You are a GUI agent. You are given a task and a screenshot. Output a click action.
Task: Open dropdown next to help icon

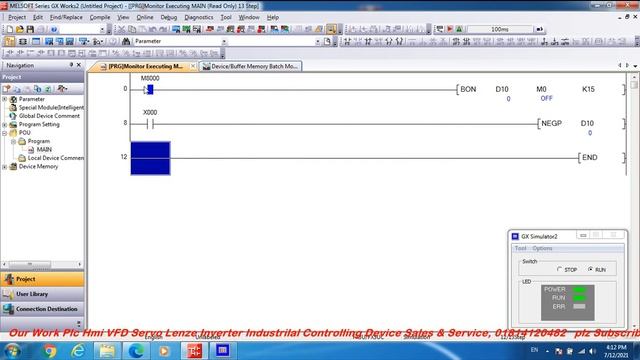click(x=102, y=29)
